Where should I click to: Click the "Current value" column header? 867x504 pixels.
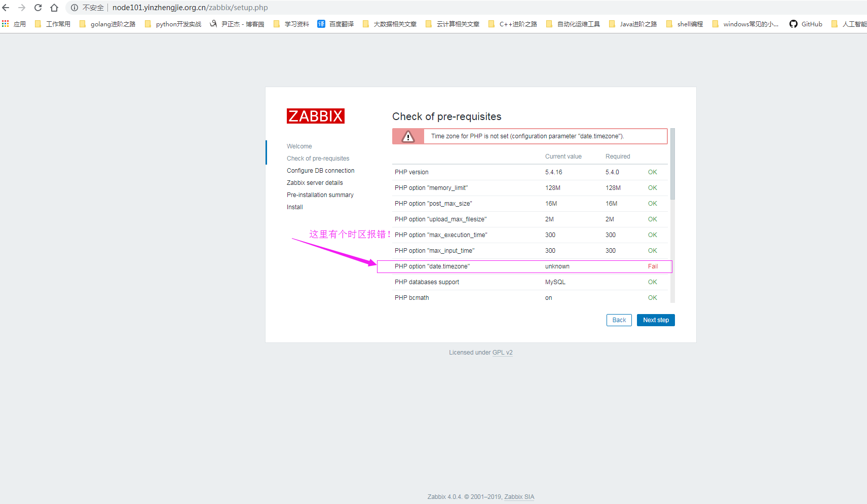click(563, 157)
